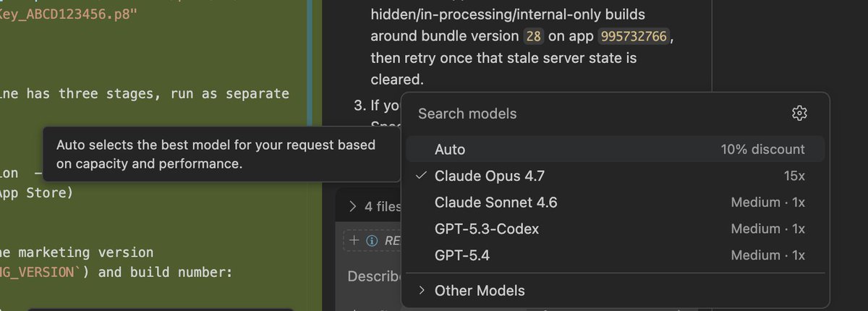Click the bundle version 28 code text

[534, 35]
